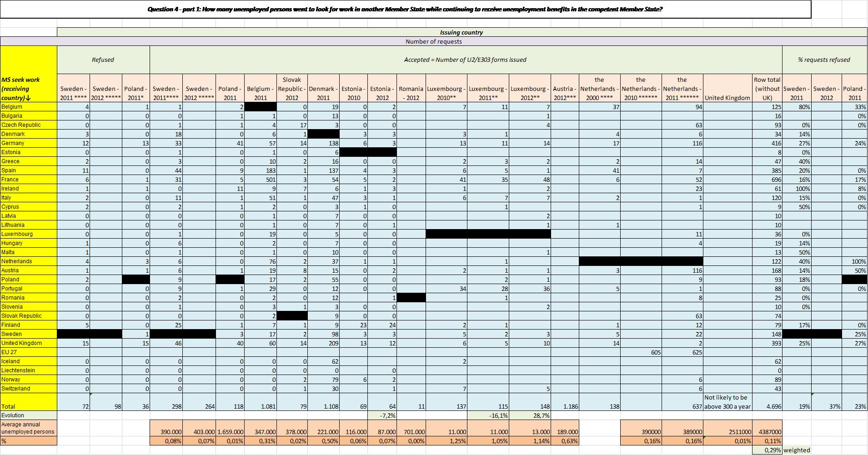868x455 pixels.
Task: Click the Question 4 title cell
Action: [x=405, y=9]
